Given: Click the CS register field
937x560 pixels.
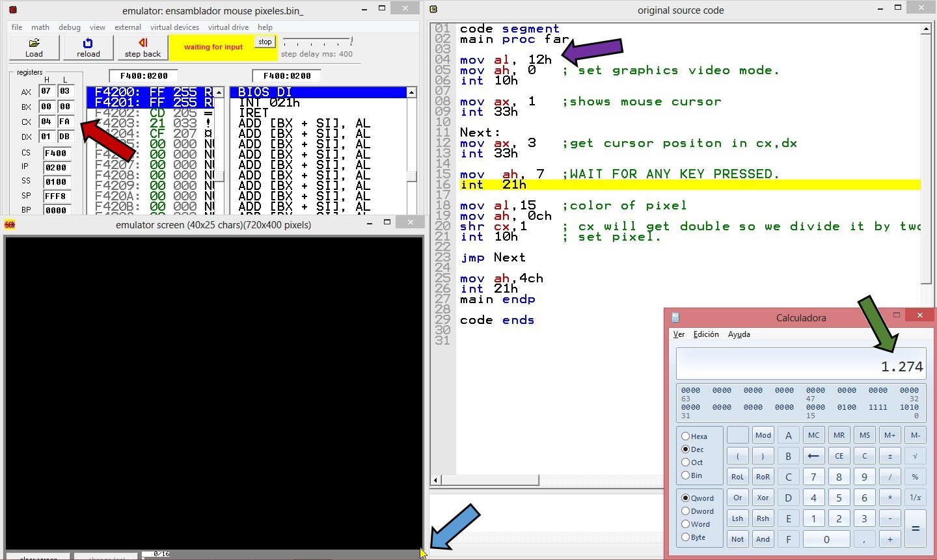Looking at the screenshot, I should (x=56, y=153).
